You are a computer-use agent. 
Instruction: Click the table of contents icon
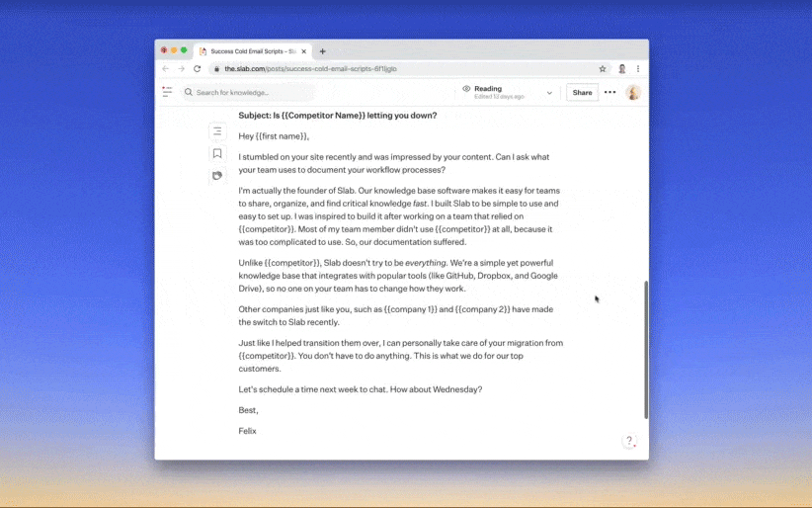(217, 131)
